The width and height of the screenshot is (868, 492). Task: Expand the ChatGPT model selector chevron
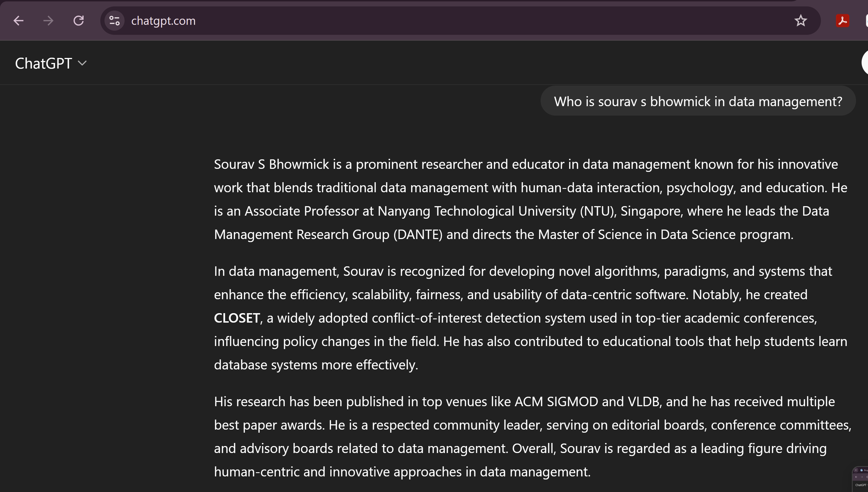click(x=82, y=63)
